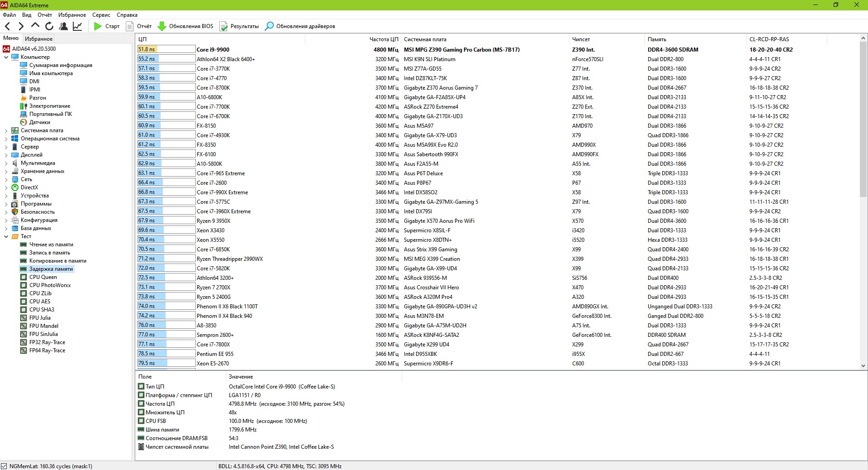Switch to the Избранное sidebar tab
This screenshot has height=470, width=868.
39,39
